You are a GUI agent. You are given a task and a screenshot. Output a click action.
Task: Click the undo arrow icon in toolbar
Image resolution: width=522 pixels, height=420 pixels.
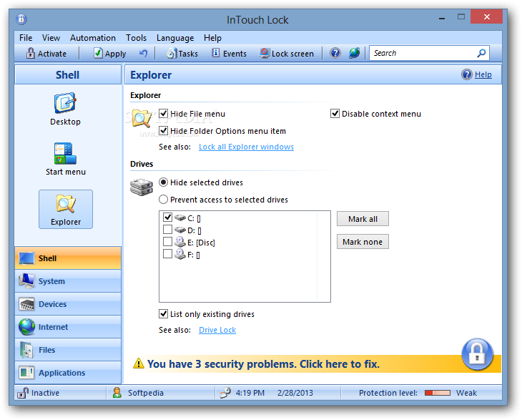[143, 53]
